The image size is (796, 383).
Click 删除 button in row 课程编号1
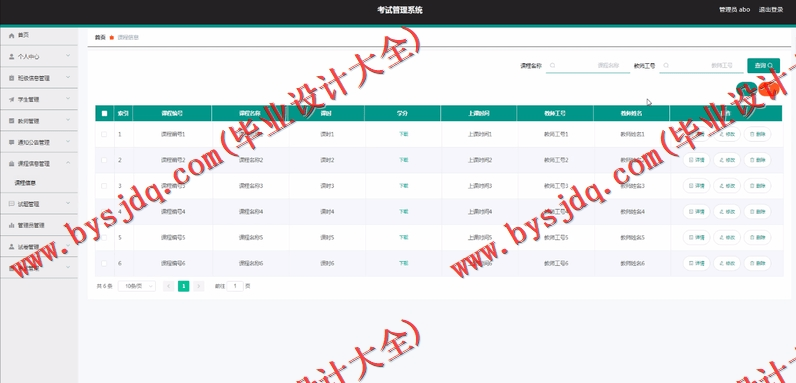757,134
